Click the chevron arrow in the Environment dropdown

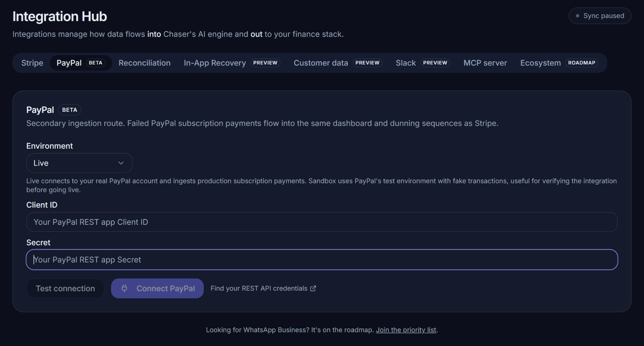point(121,163)
